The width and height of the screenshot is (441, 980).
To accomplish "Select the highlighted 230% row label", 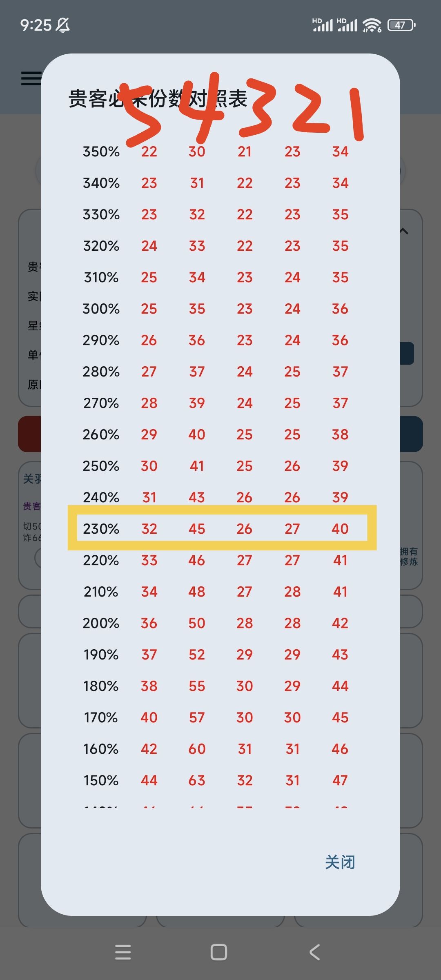I will point(101,529).
